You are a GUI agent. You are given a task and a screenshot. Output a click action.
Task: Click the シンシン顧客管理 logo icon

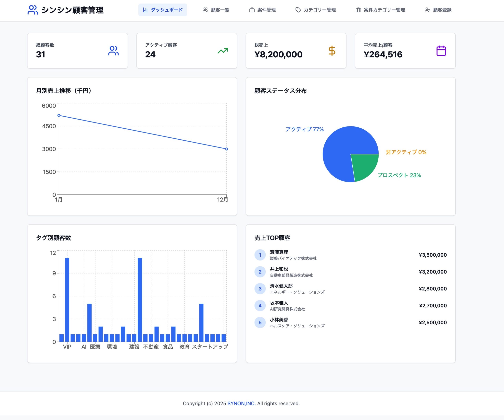[x=33, y=10]
